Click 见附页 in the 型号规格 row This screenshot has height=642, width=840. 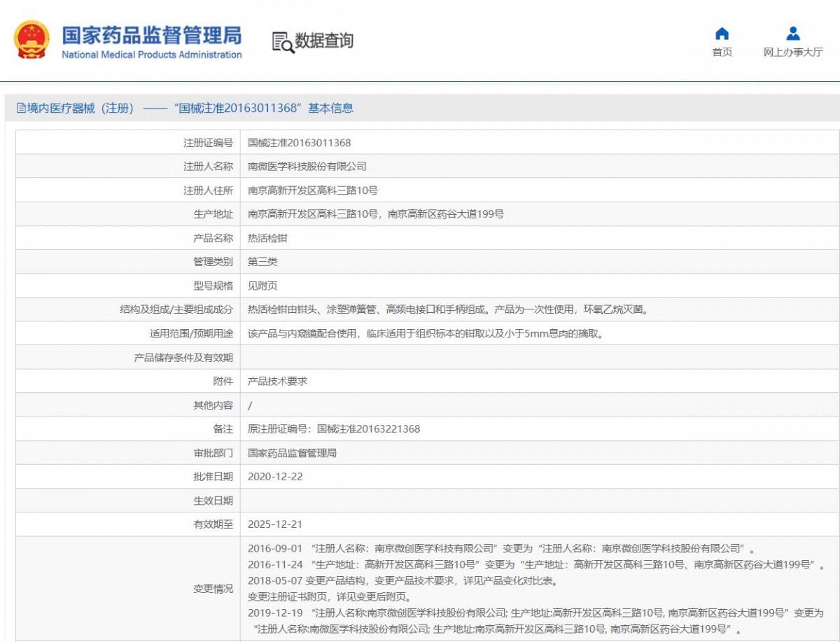262,286
